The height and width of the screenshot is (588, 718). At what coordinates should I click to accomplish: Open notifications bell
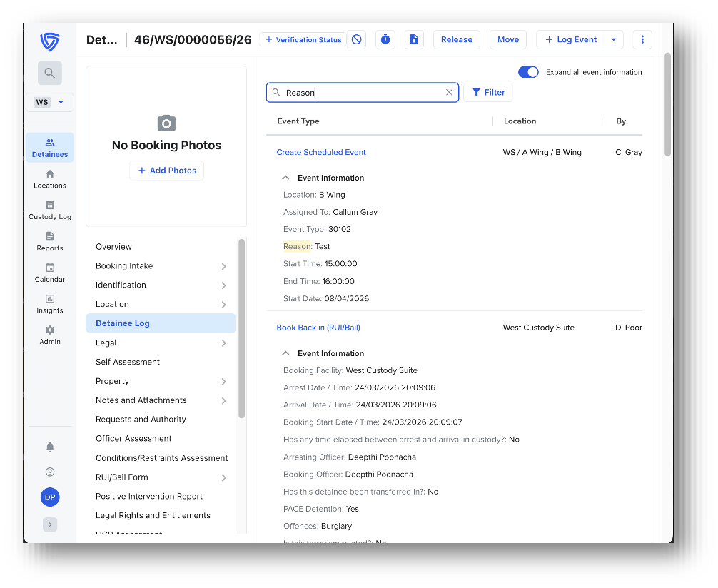point(50,447)
